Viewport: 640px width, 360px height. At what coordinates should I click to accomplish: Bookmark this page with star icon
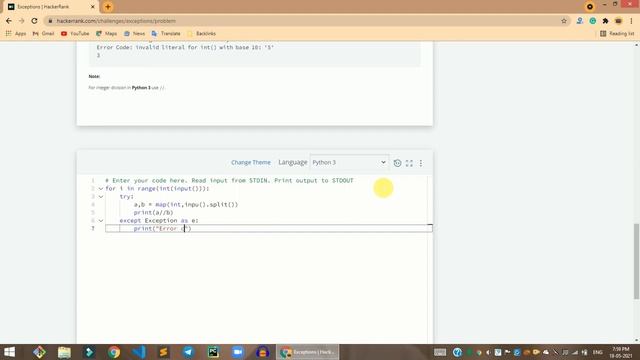pos(564,21)
